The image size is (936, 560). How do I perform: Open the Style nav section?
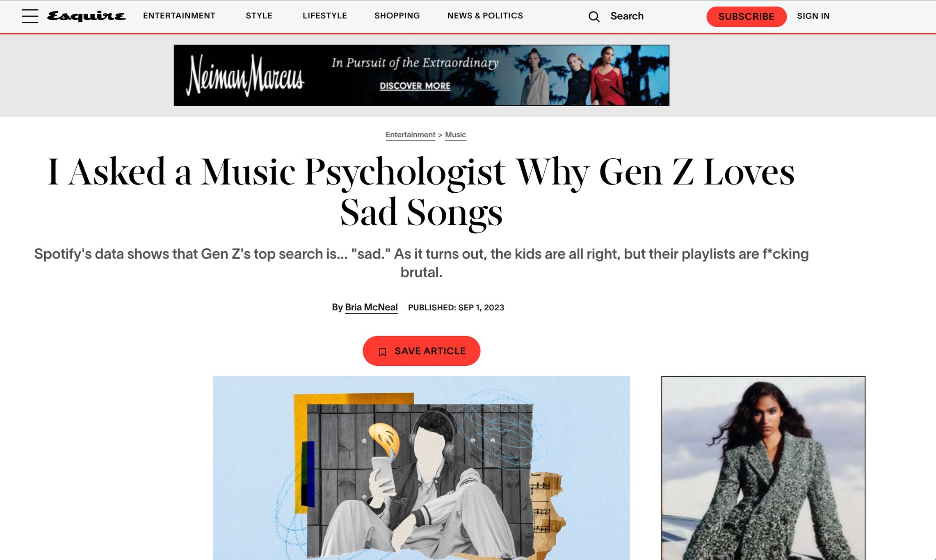tap(259, 16)
